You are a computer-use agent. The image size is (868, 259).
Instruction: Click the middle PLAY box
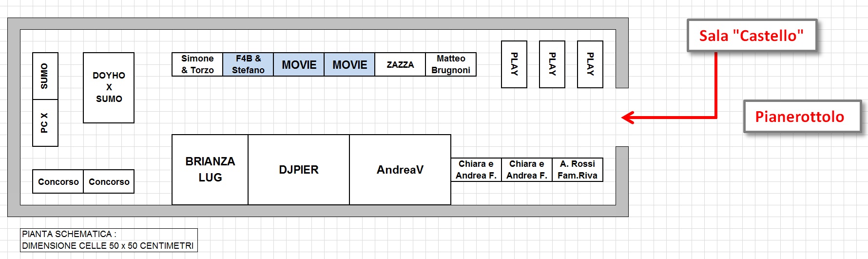pos(552,64)
